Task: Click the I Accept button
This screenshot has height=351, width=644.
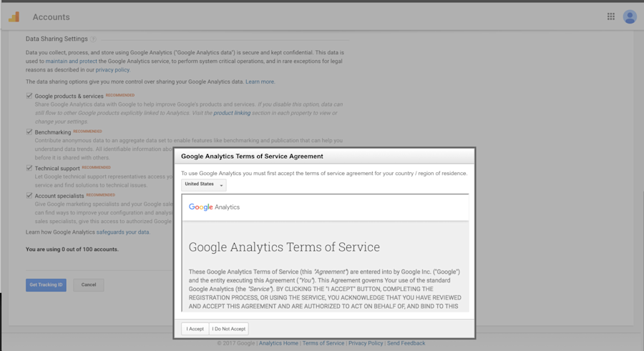Action: (x=195, y=329)
